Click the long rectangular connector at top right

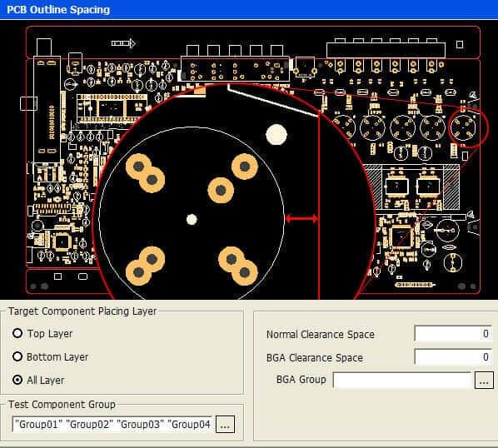pyautogui.click(x=386, y=50)
